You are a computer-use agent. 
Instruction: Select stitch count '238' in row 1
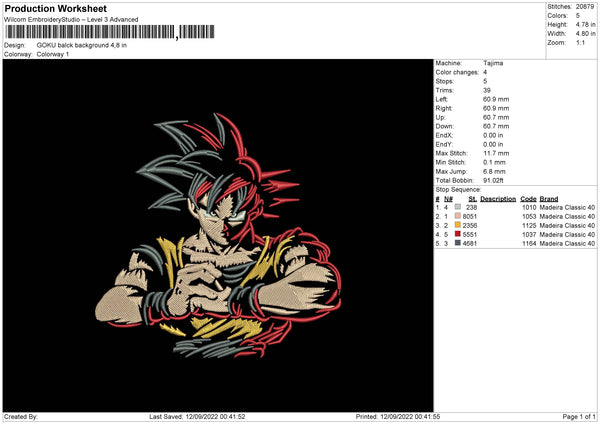coord(471,207)
